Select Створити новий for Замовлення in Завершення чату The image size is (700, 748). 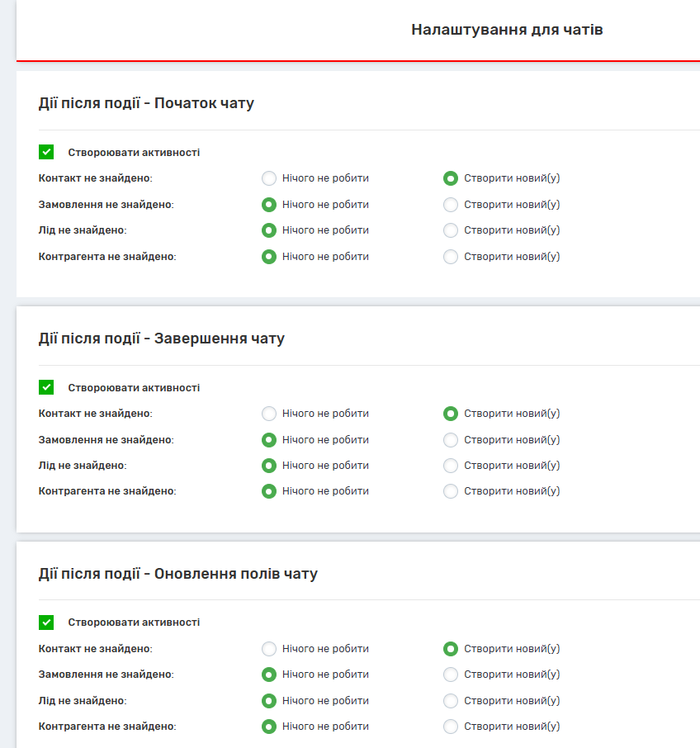click(x=451, y=440)
